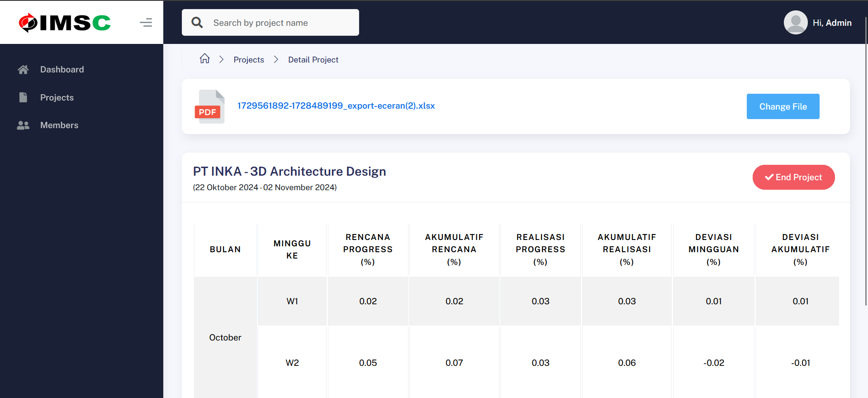
Task: Click the IMSC logo
Action: click(65, 23)
